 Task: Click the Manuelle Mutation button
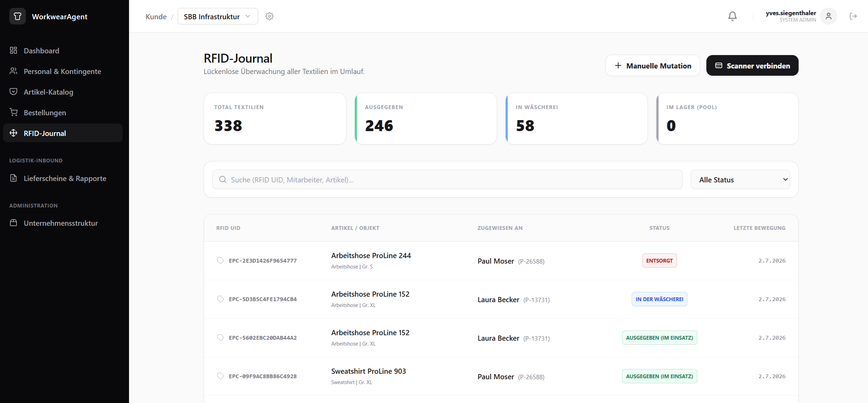(653, 65)
